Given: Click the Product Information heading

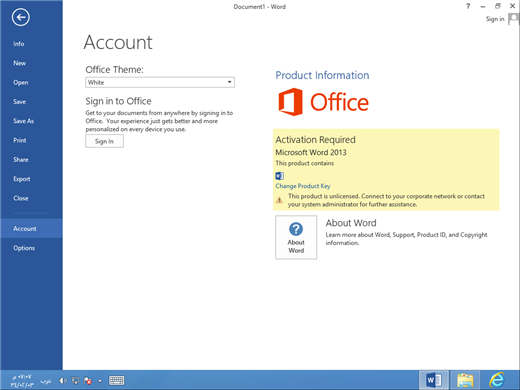Looking at the screenshot, I should pos(322,75).
